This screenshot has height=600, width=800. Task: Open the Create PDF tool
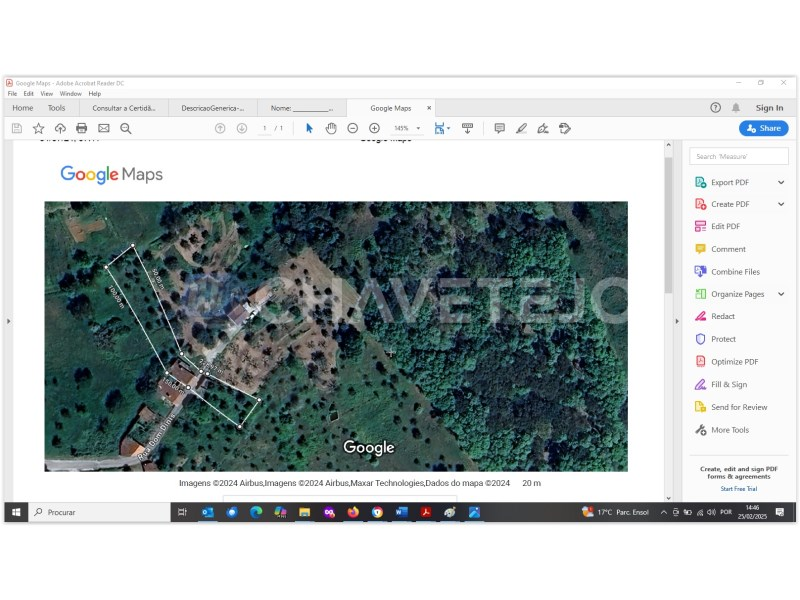tap(730, 204)
